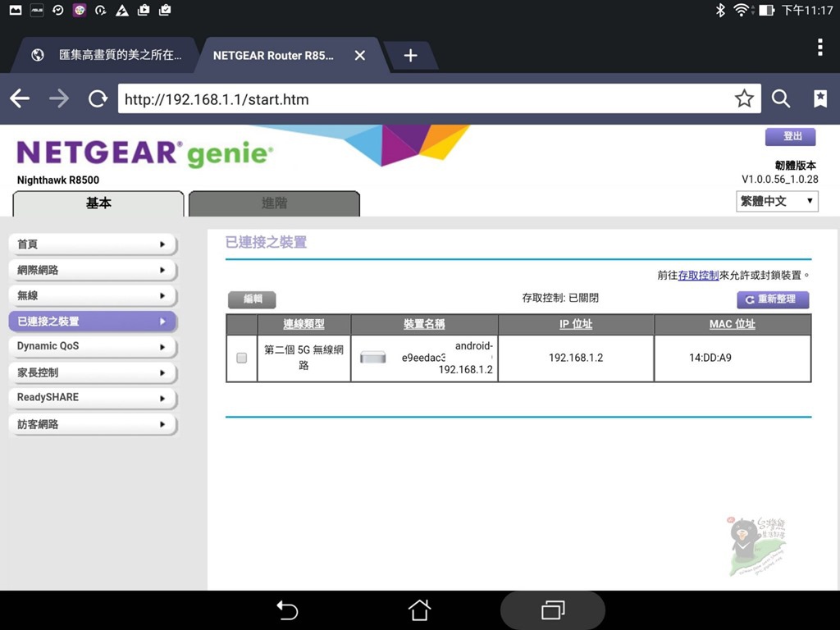The width and height of the screenshot is (840, 630).
Task: Open the saved bookmarks icon
Action: [x=820, y=98]
